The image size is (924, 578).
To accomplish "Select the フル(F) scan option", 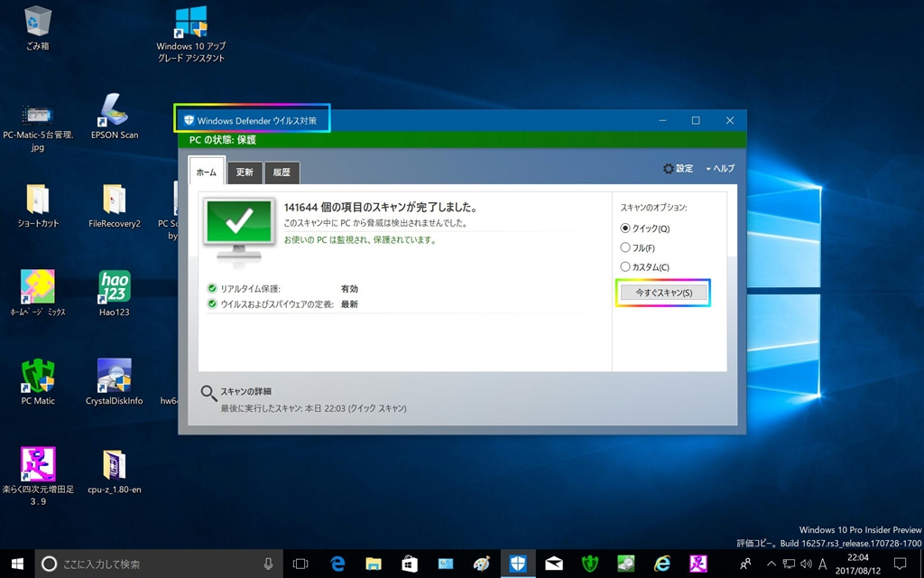I will (x=638, y=247).
